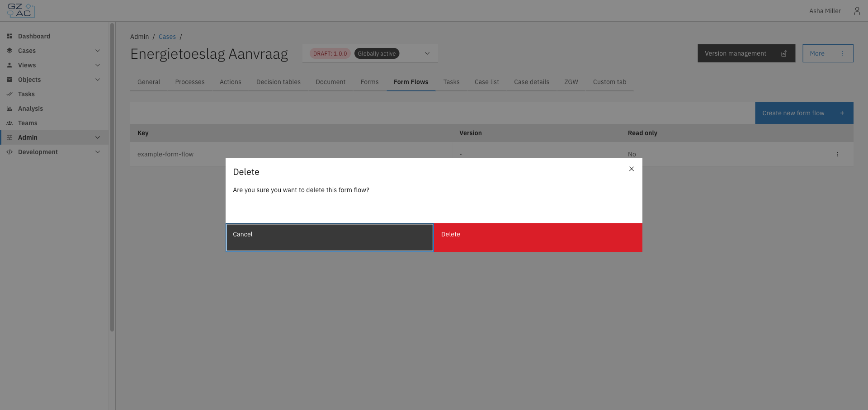Switch to the Actions tab
868x410 pixels.
pyautogui.click(x=231, y=82)
